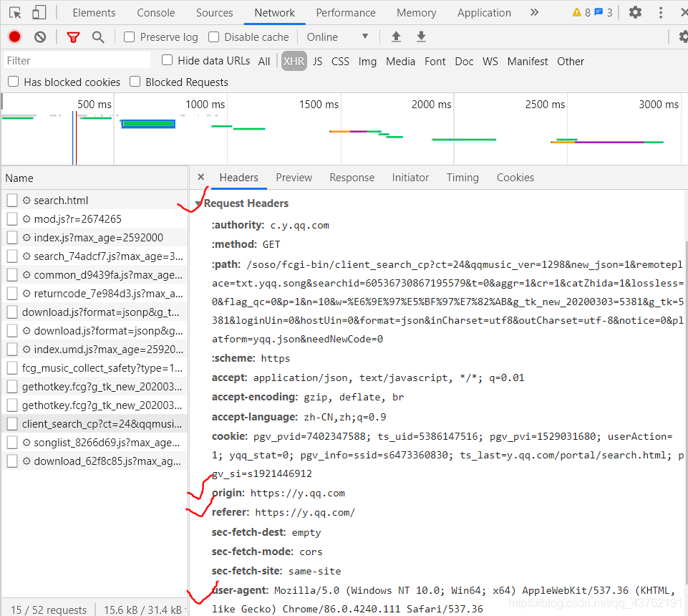Switch to the Sources panel
The width and height of the screenshot is (688, 616).
click(x=214, y=13)
